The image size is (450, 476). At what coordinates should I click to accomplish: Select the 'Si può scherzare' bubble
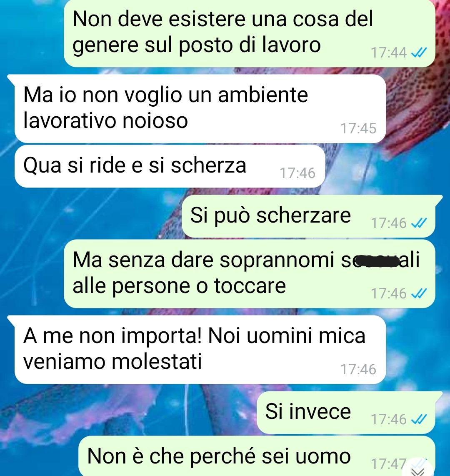(x=308, y=216)
